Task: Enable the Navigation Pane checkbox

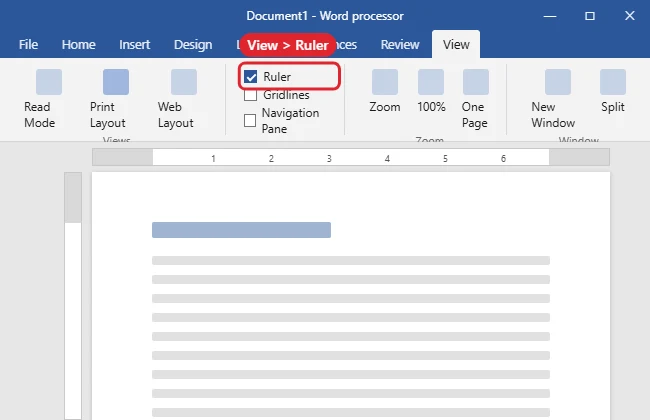Action: coord(250,121)
